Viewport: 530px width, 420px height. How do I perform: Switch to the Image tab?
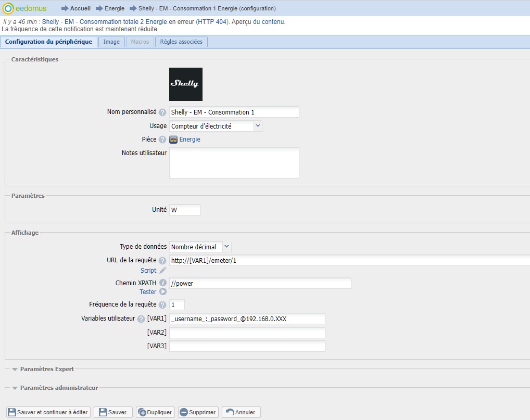coord(111,42)
